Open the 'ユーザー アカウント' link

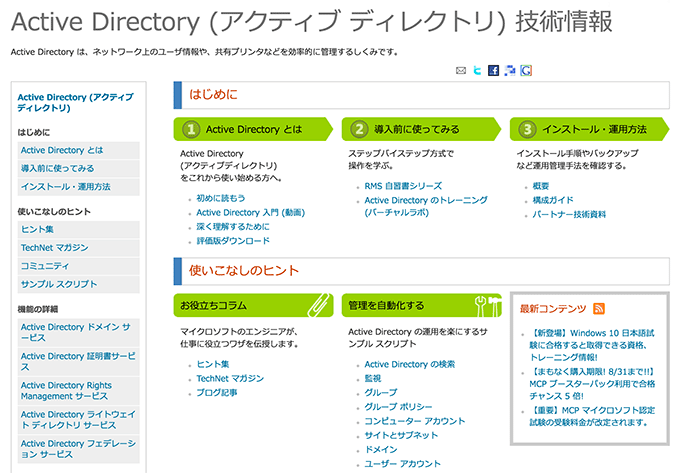pyautogui.click(x=402, y=463)
